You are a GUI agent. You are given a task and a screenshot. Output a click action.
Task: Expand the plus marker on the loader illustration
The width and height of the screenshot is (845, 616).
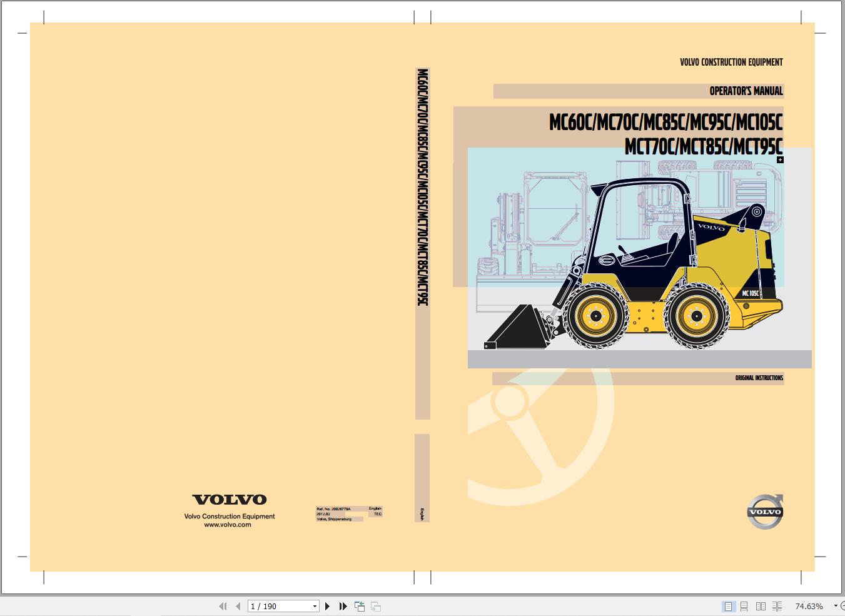click(x=780, y=159)
